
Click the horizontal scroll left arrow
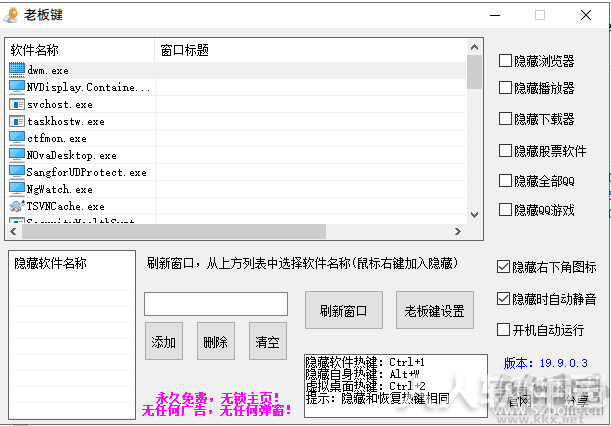tap(14, 232)
